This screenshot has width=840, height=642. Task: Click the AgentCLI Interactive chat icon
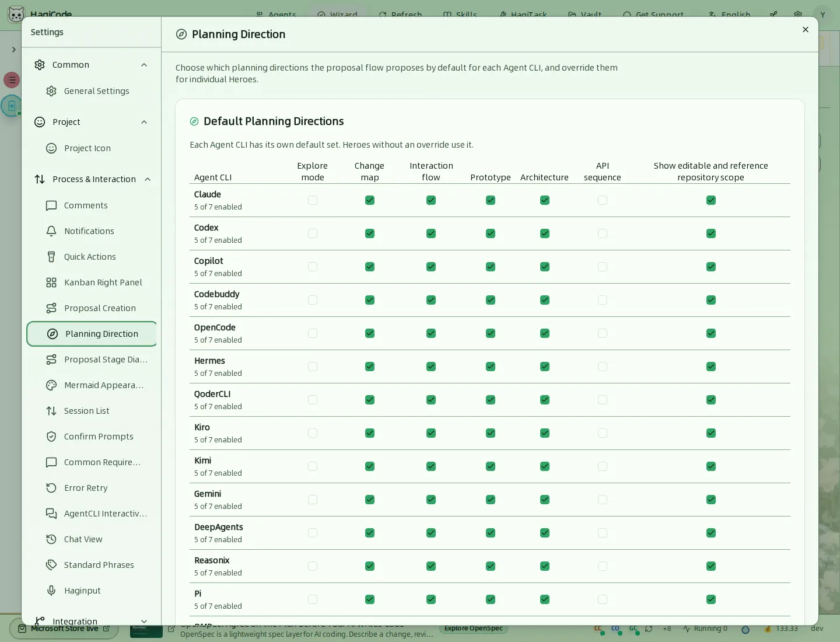(51, 514)
